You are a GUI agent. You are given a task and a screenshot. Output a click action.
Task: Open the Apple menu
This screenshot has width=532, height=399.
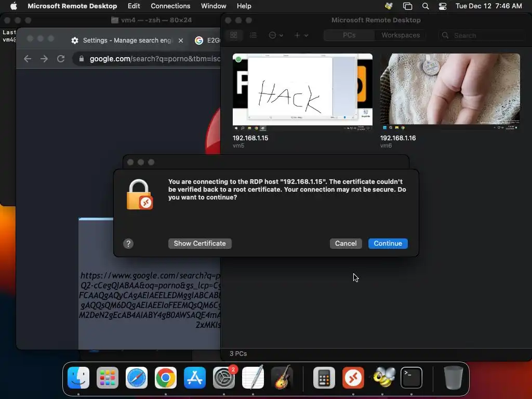tap(14, 6)
